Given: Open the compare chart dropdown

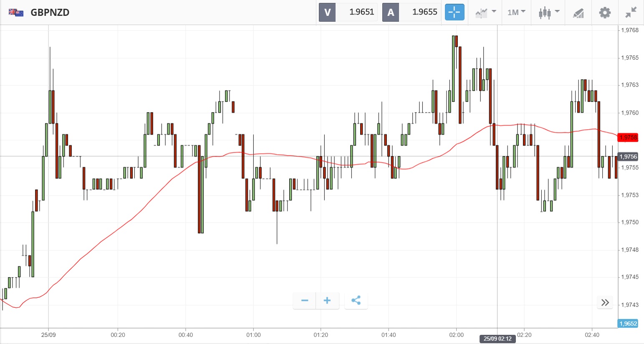Looking at the screenshot, I should click(x=485, y=12).
